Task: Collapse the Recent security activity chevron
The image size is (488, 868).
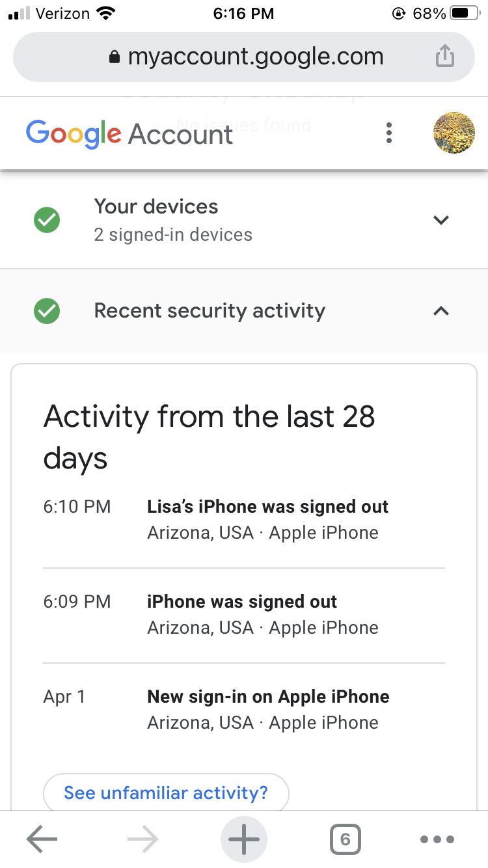Action: pyautogui.click(x=441, y=311)
